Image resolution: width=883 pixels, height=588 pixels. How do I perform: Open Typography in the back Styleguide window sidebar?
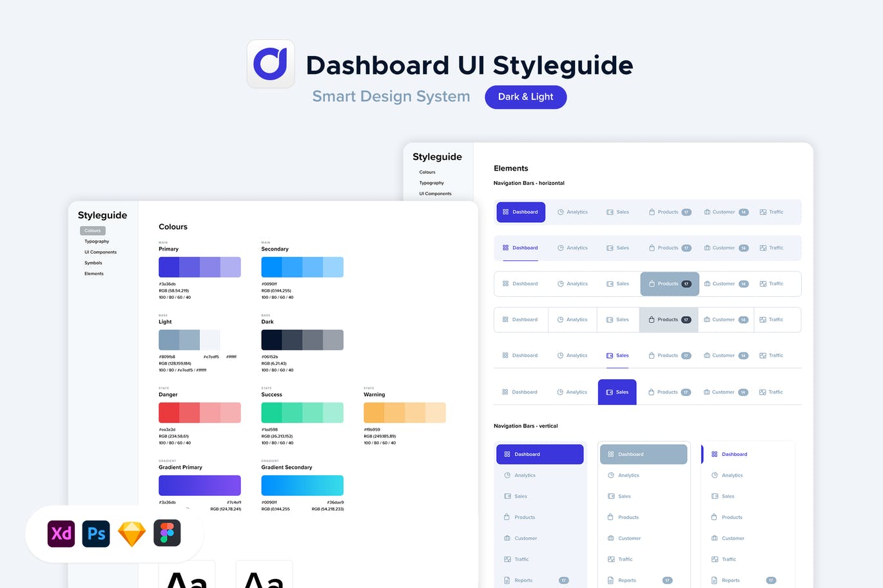click(432, 183)
